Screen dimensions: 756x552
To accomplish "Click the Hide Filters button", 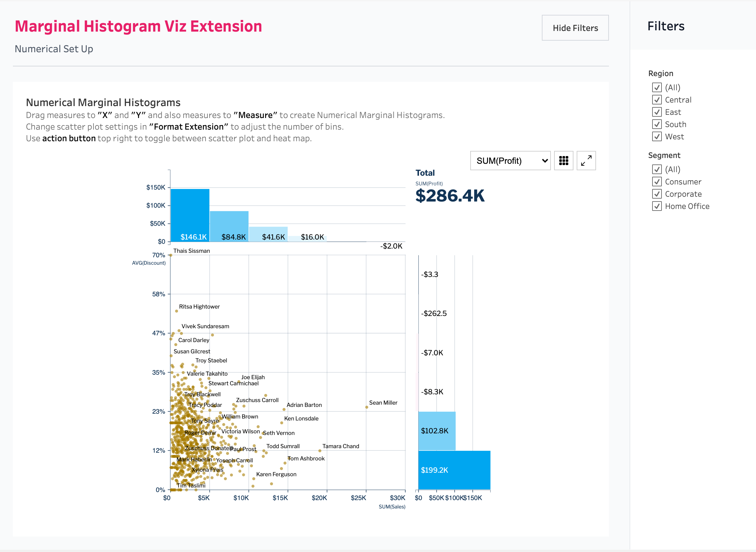I will point(575,28).
